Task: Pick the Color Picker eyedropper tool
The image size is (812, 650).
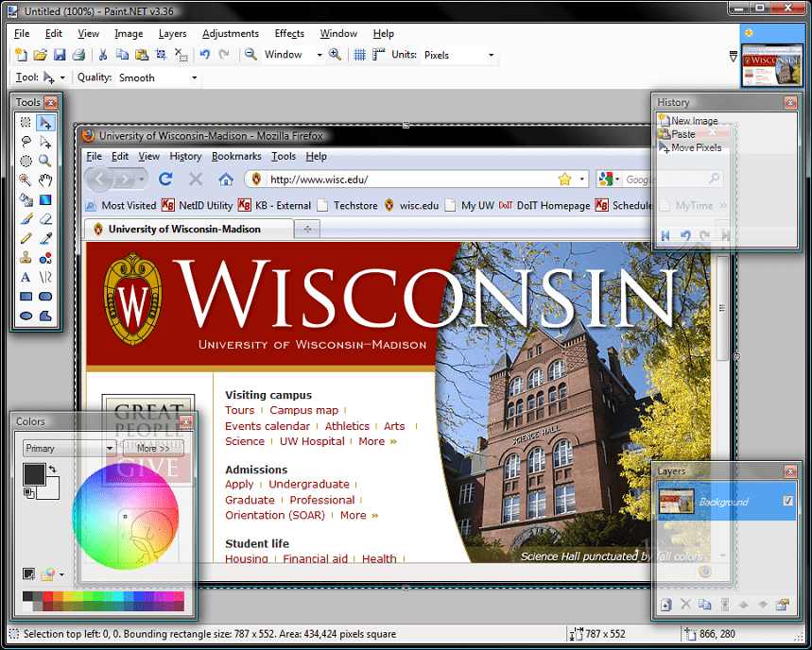Action: tap(45, 238)
